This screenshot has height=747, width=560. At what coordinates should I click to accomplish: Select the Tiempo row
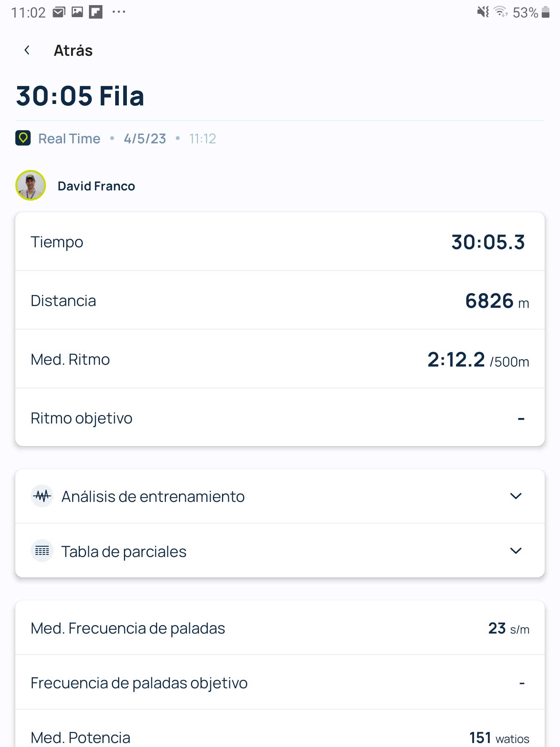[280, 241]
